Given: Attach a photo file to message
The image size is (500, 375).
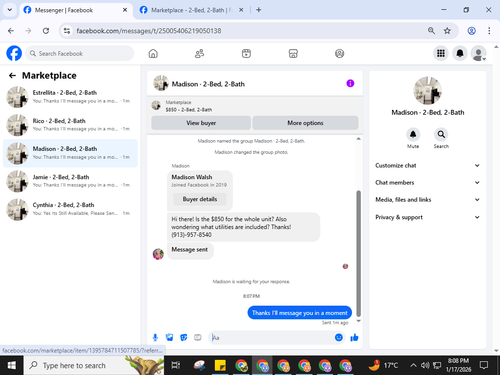Looking at the screenshot, I should point(169,338).
